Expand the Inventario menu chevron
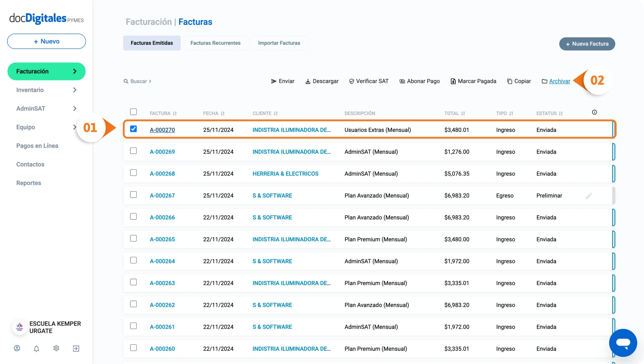 click(x=75, y=90)
